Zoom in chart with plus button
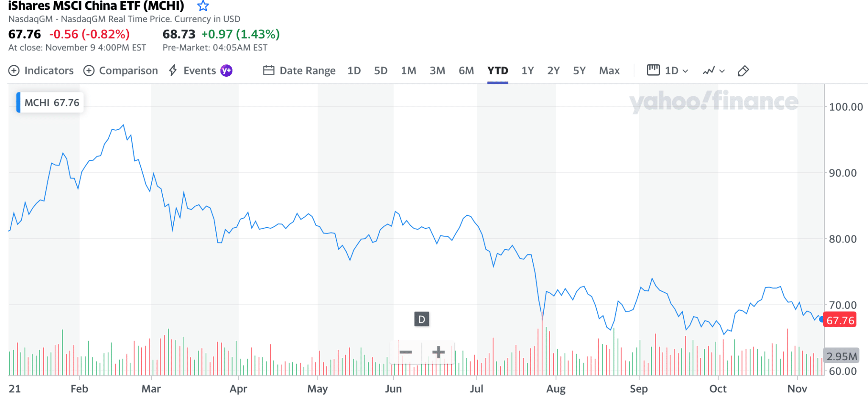 (438, 352)
